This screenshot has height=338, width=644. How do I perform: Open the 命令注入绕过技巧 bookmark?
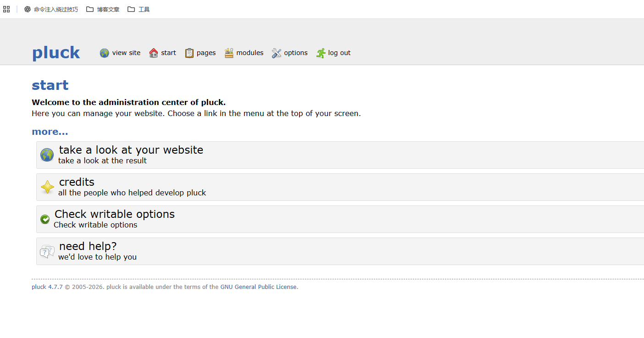pos(51,9)
